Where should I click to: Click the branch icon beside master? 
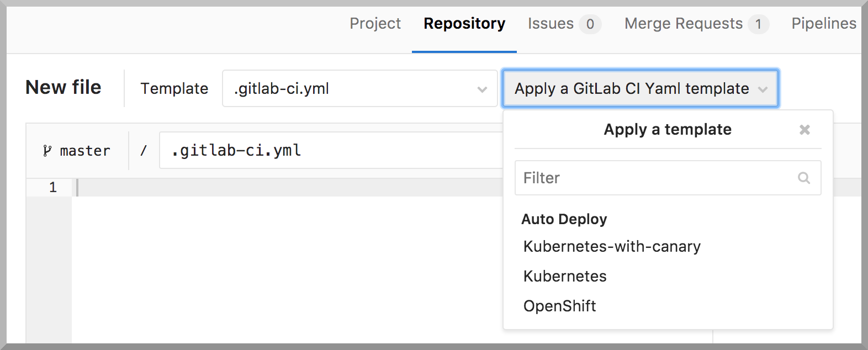pos(47,151)
